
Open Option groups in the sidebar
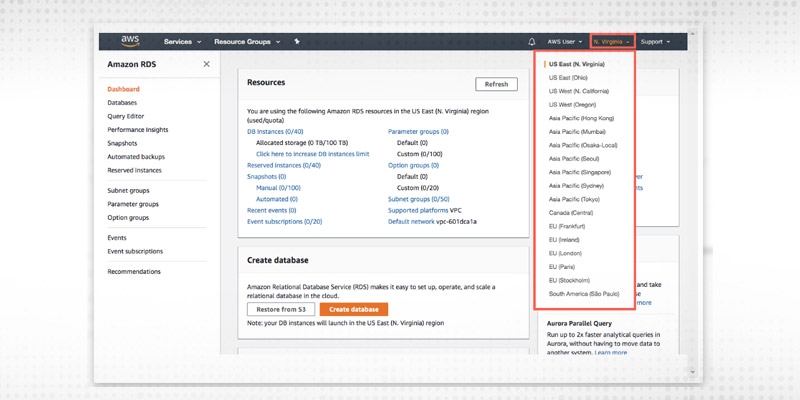pos(128,217)
